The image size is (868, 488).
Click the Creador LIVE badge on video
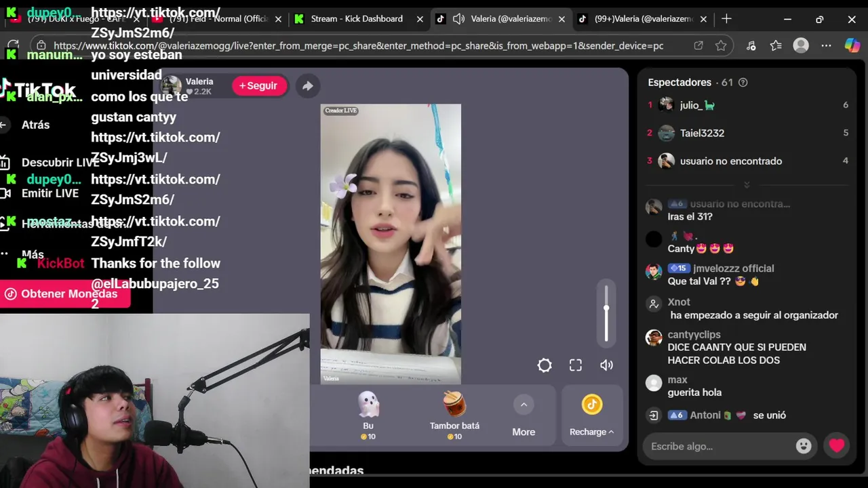[341, 110]
